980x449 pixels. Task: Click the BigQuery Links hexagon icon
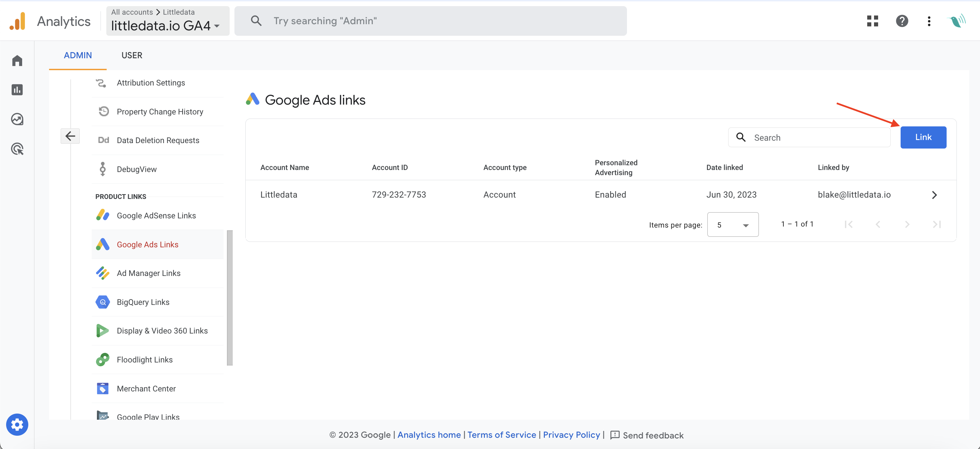[103, 302]
